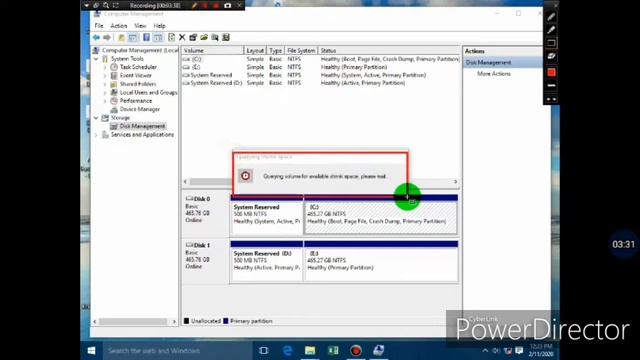The width and height of the screenshot is (640, 360).
Task: Expand the Shared Folders node
Action: pyautogui.click(x=105, y=84)
